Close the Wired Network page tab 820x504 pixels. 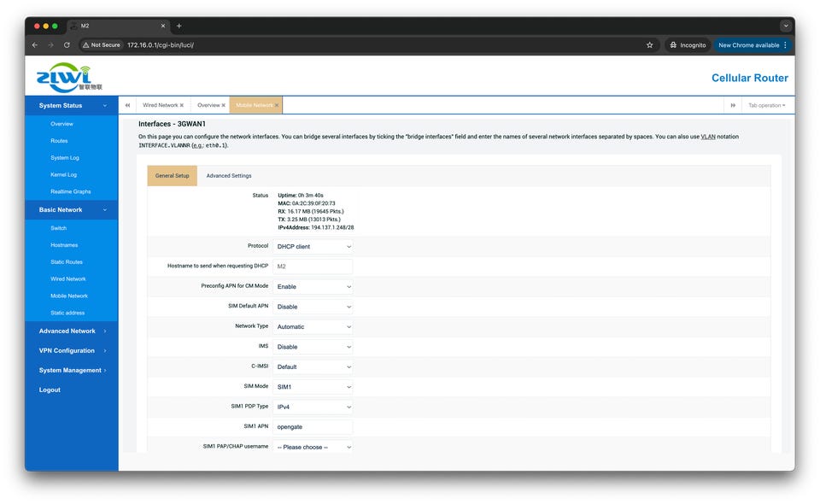coord(182,106)
